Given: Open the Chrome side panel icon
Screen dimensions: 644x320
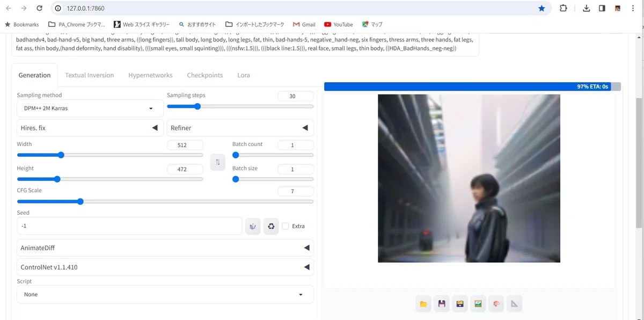Looking at the screenshot, I should (602, 8).
